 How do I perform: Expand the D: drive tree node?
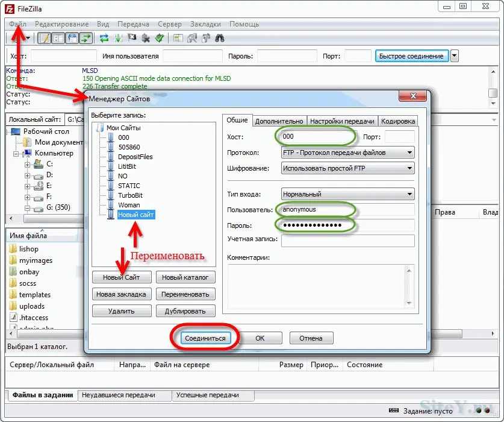27,176
